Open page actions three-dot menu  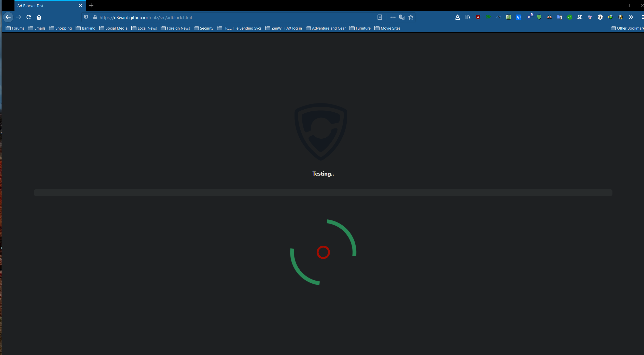(393, 17)
